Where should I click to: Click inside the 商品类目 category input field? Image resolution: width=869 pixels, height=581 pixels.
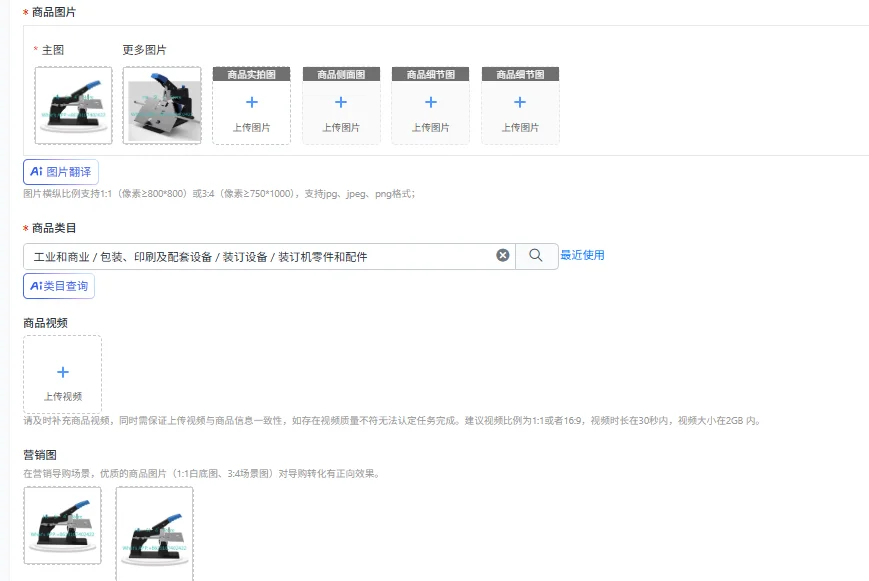[x=269, y=257]
